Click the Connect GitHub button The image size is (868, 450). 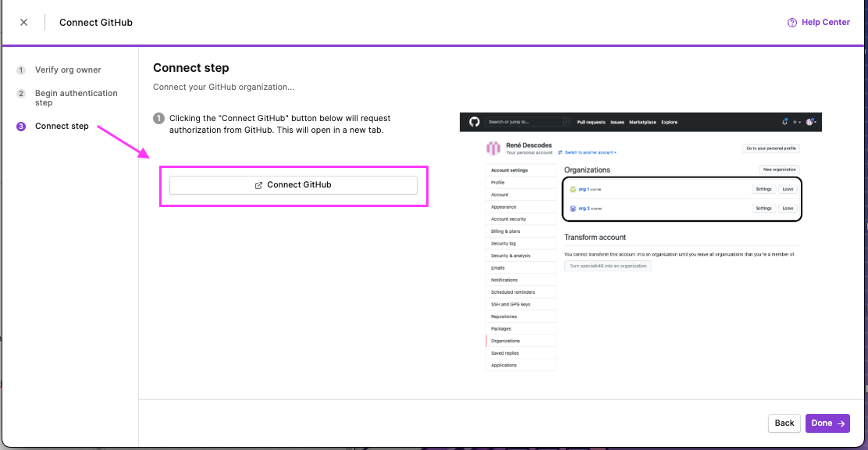(x=293, y=185)
